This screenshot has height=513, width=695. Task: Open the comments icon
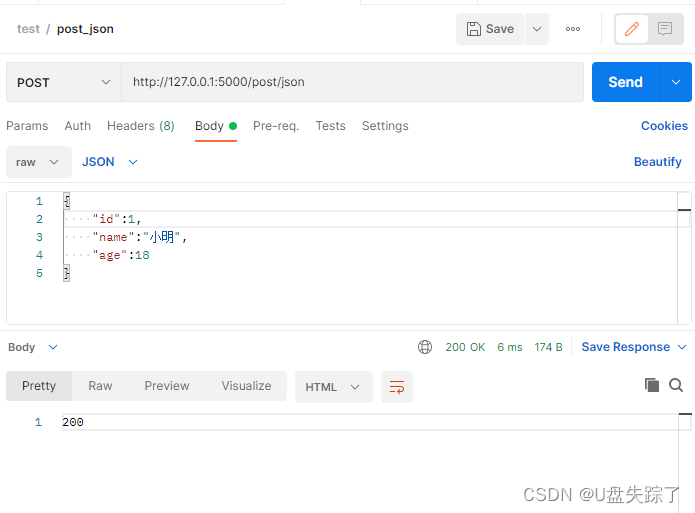(x=665, y=29)
